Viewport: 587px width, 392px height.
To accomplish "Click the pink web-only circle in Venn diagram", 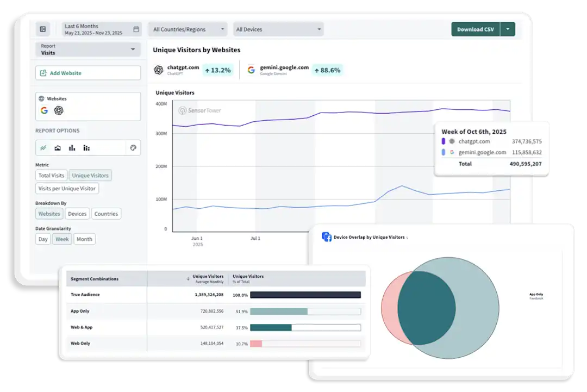I will click(389, 308).
